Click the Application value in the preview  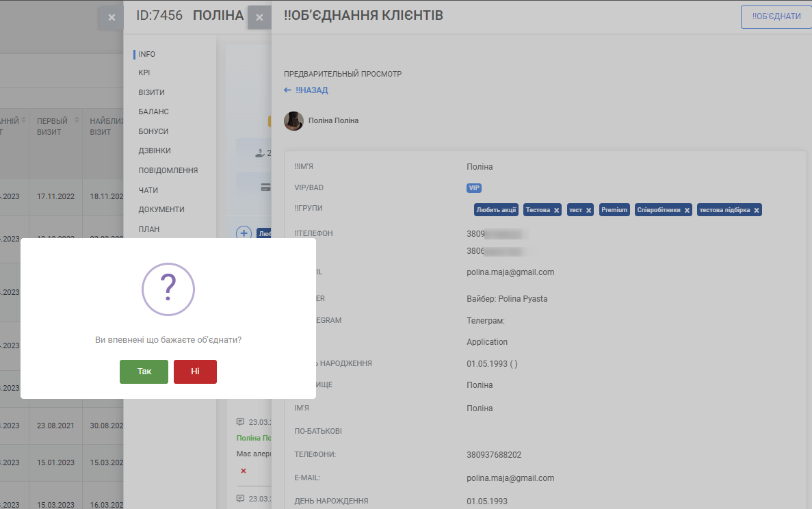coord(487,342)
